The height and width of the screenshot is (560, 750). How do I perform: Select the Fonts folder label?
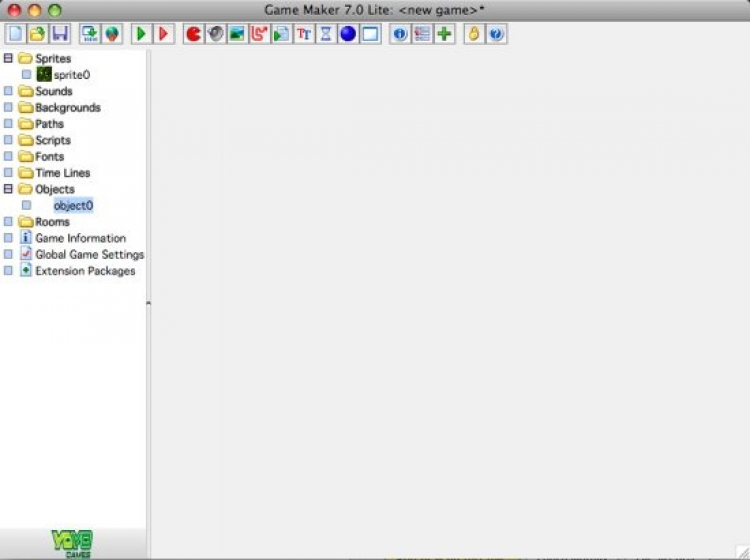click(x=49, y=156)
